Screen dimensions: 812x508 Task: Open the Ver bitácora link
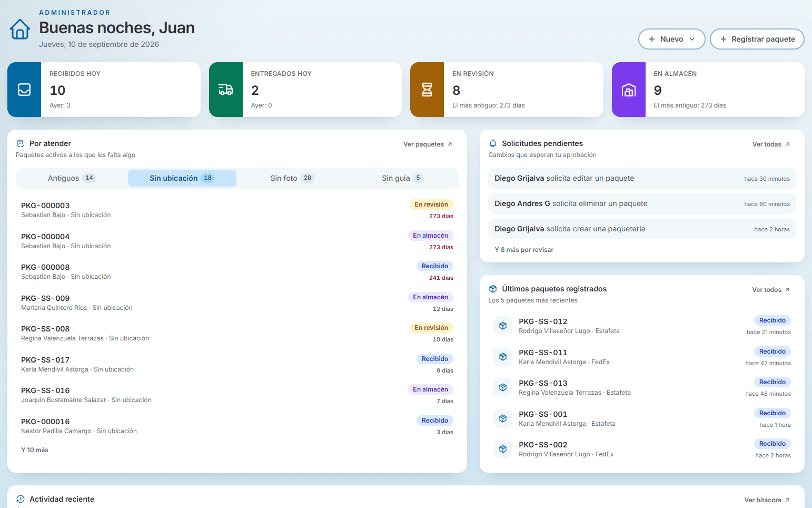coord(767,500)
